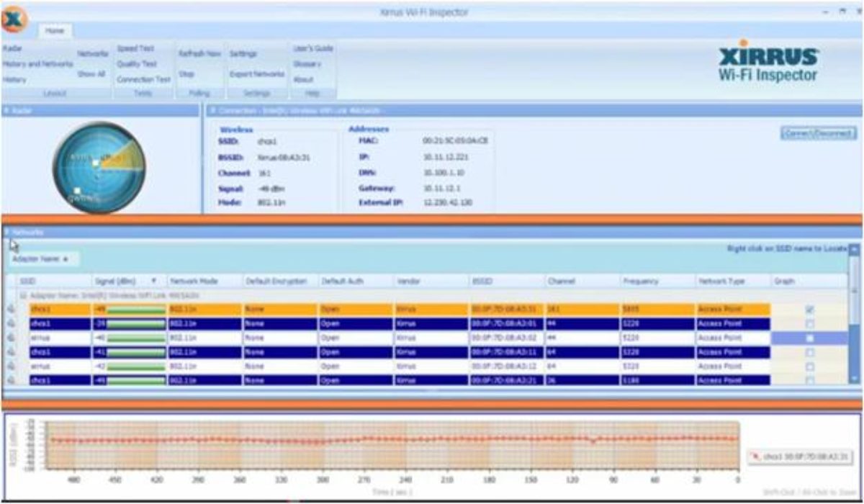Click network icon of BSSID A3:12 row
This screenshot has height=504, width=864.
click(x=11, y=366)
